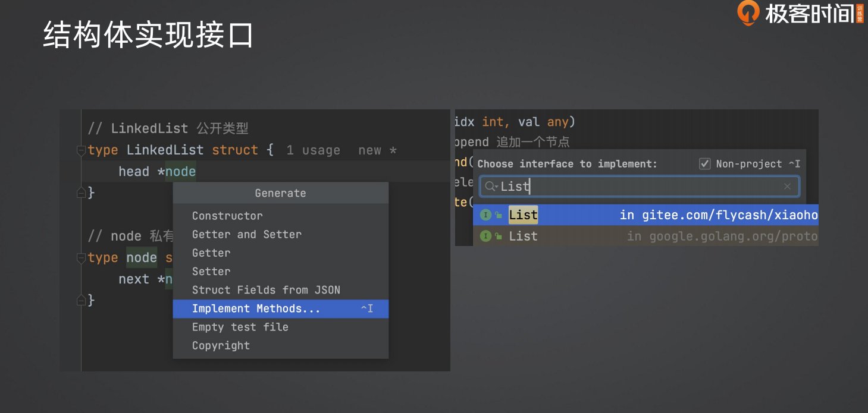This screenshot has width=868, height=413.
Task: Click the magnifier icon in interface search field
Action: [491, 187]
